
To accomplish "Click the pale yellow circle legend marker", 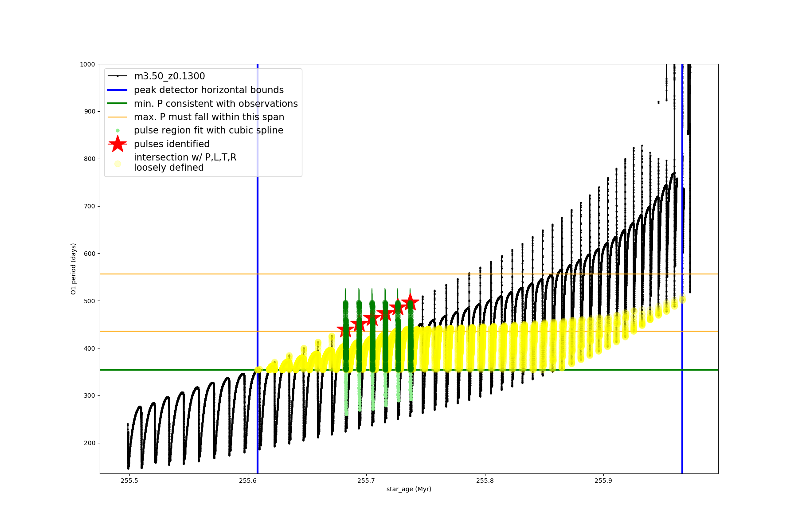I will pyautogui.click(x=117, y=164).
